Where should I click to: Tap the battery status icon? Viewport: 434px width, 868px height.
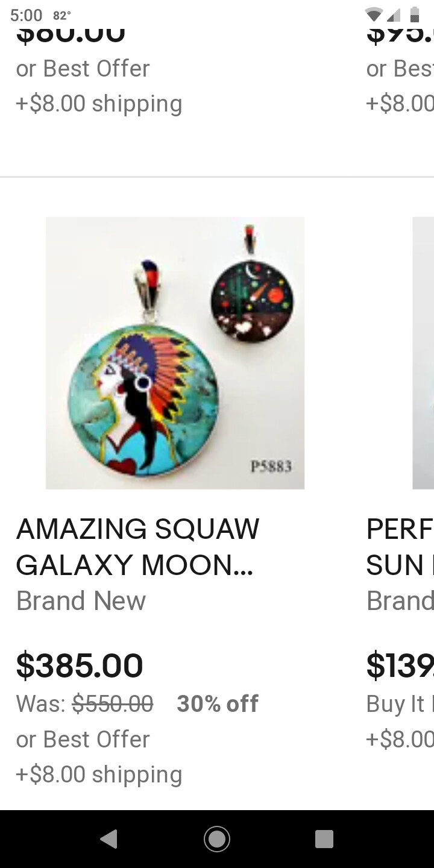[x=415, y=14]
